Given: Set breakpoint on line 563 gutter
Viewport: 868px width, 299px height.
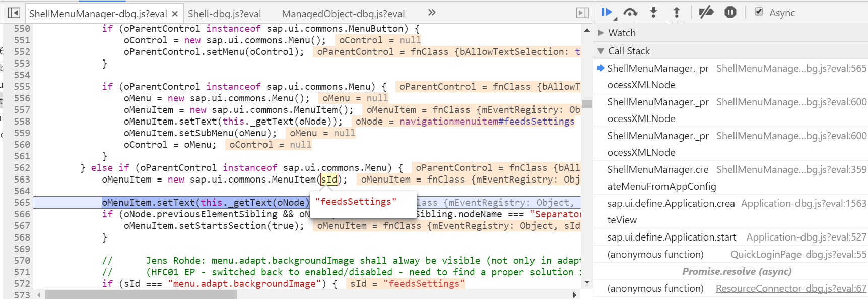Looking at the screenshot, I should [x=22, y=179].
